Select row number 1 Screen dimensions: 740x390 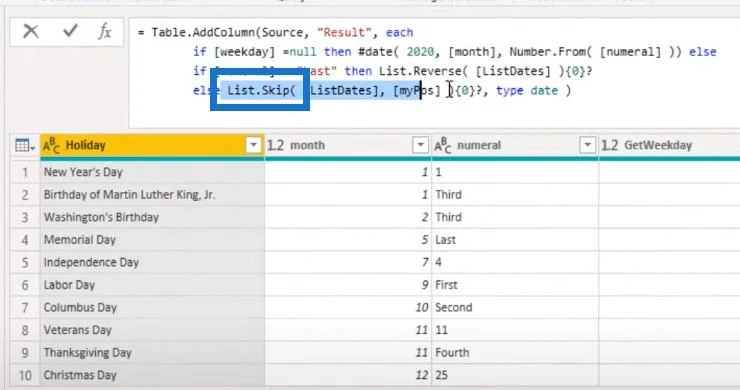[x=25, y=172]
